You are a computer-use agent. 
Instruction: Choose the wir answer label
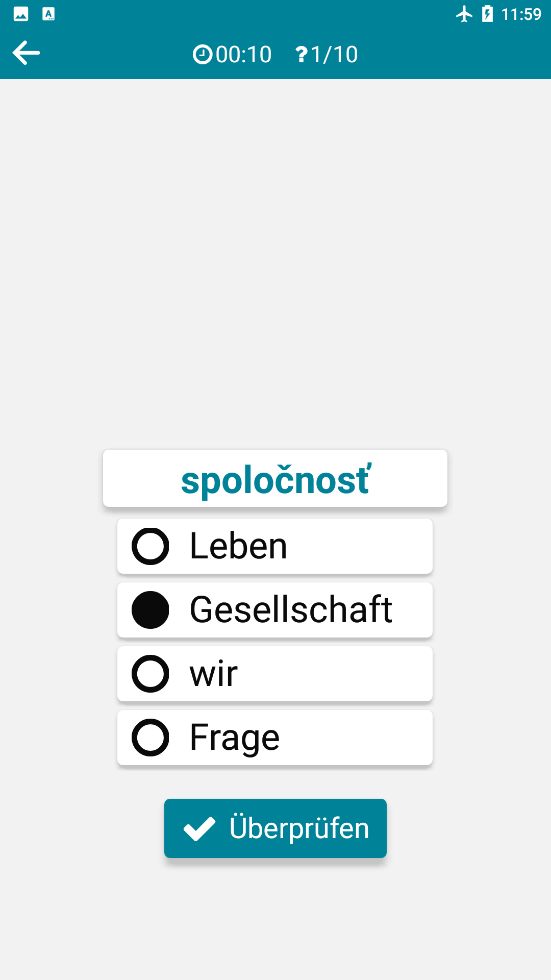(214, 674)
